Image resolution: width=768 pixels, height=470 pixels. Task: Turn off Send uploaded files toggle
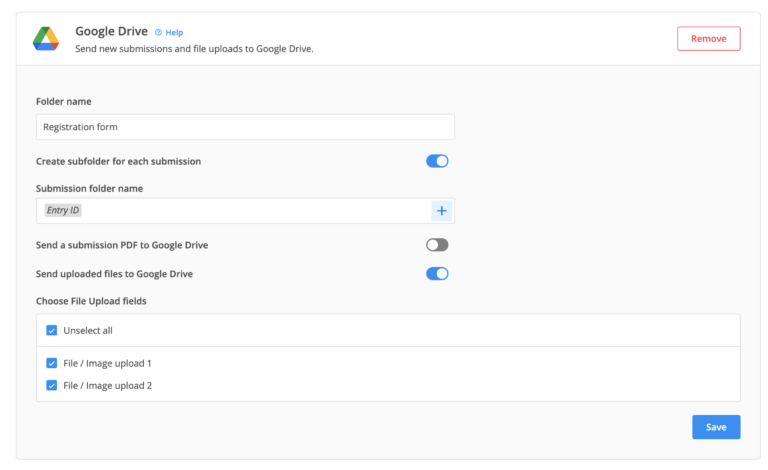437,274
